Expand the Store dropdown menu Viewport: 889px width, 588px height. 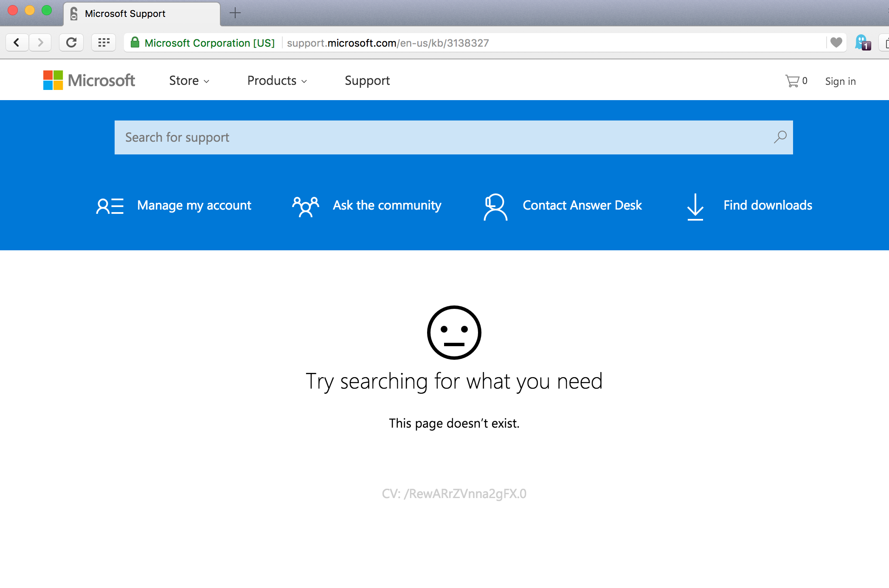189,81
